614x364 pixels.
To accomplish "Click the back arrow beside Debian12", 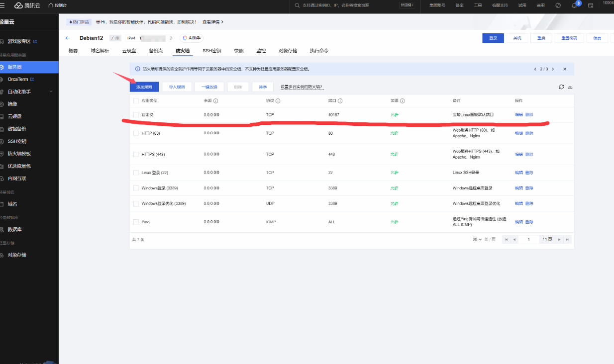I will pos(68,38).
